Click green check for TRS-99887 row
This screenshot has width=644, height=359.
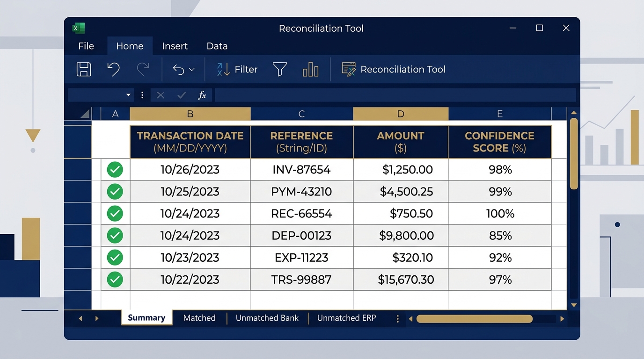coord(115,280)
